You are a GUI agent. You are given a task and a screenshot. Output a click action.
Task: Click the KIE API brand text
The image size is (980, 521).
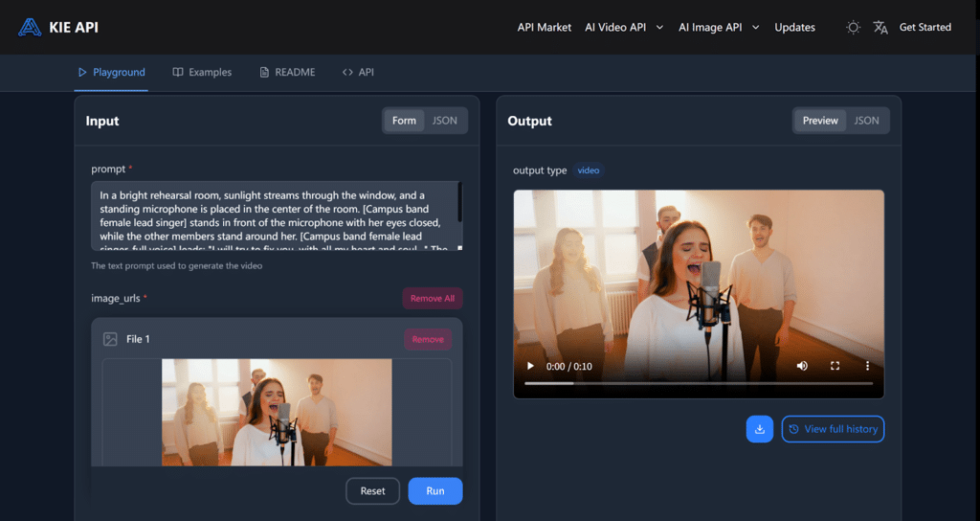coord(73,28)
